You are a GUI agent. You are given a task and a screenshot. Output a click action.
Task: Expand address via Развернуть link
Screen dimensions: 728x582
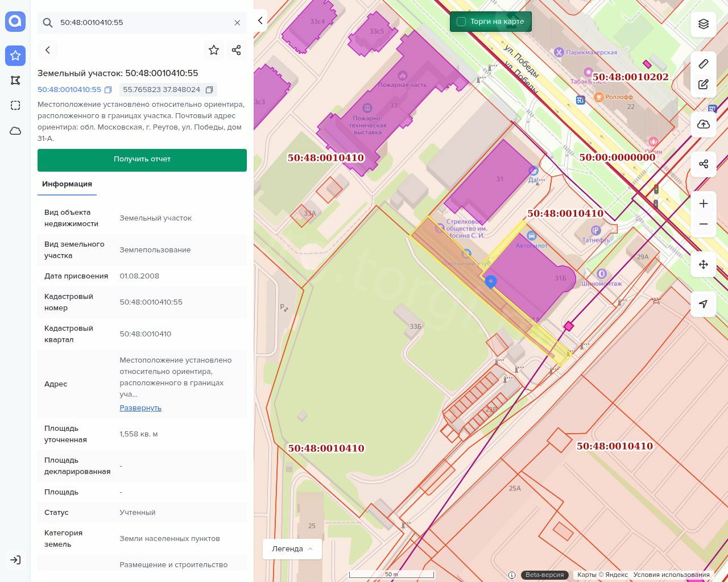140,408
